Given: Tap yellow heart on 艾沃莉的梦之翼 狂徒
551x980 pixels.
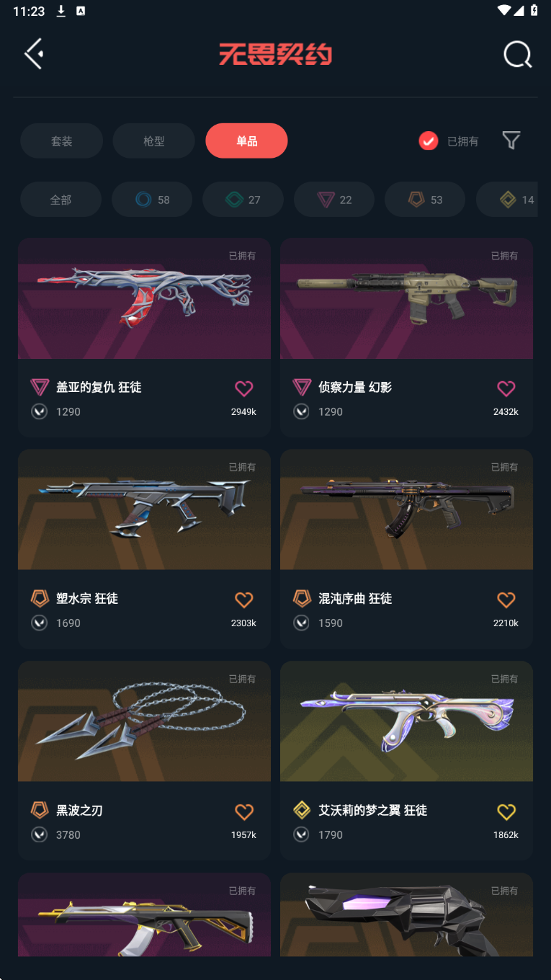Looking at the screenshot, I should click(506, 811).
